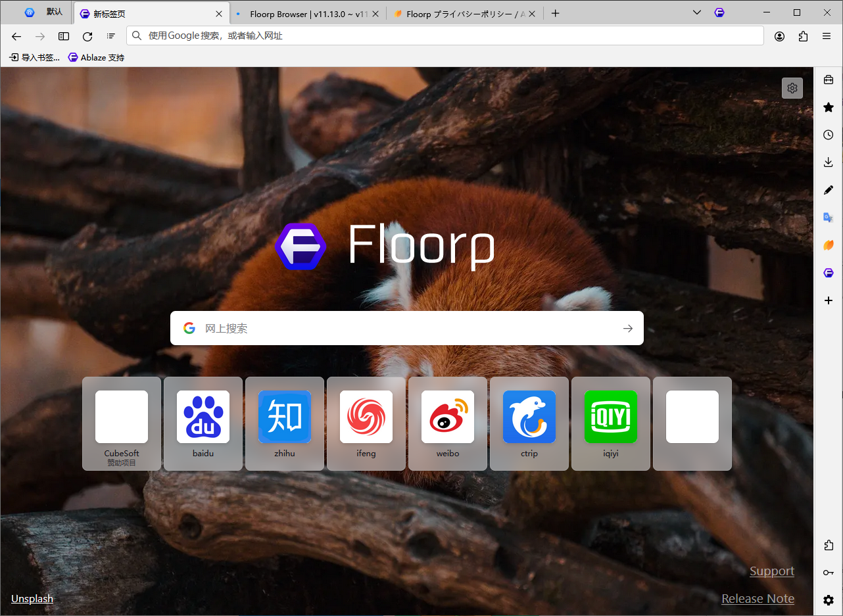Open 导入书签 bookmark toolbar item

pyautogui.click(x=34, y=57)
